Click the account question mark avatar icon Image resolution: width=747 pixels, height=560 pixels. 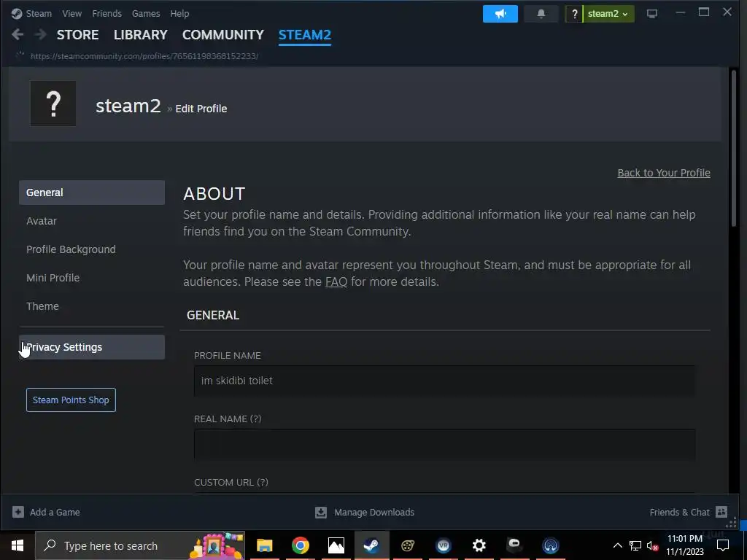pyautogui.click(x=574, y=14)
